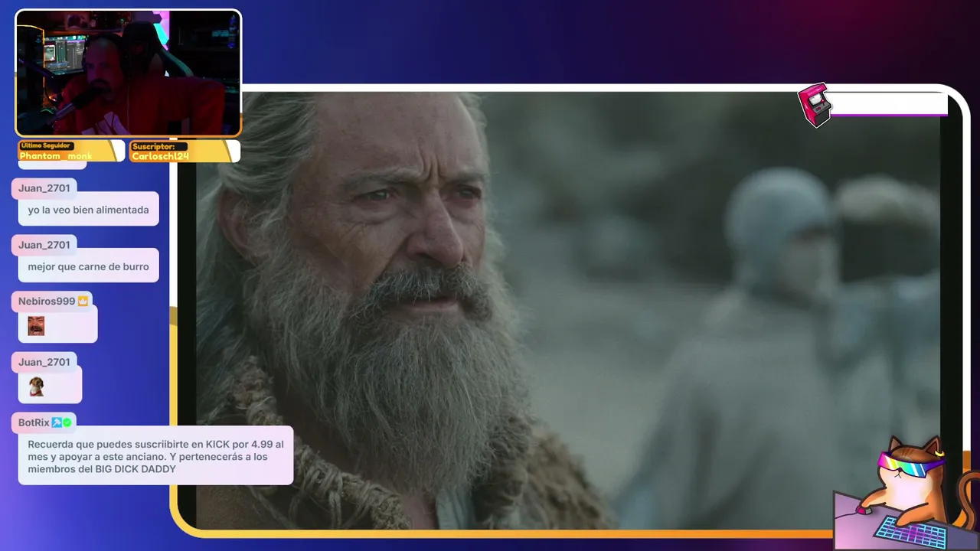Click the main video of the bearded man
The width and height of the screenshot is (980, 551).
567,310
